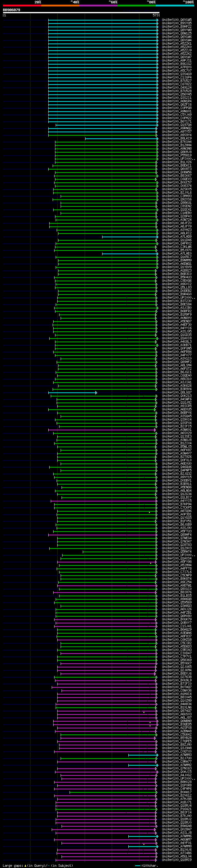Click the short cyan bar for UniRef100_Q8LG07
This screenshot has height=868, width=197.
(73, 393)
